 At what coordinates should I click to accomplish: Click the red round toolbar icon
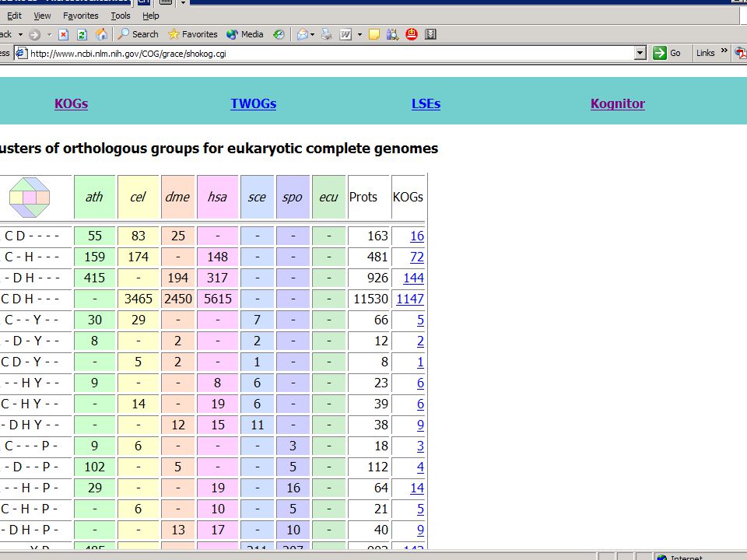pyautogui.click(x=412, y=34)
